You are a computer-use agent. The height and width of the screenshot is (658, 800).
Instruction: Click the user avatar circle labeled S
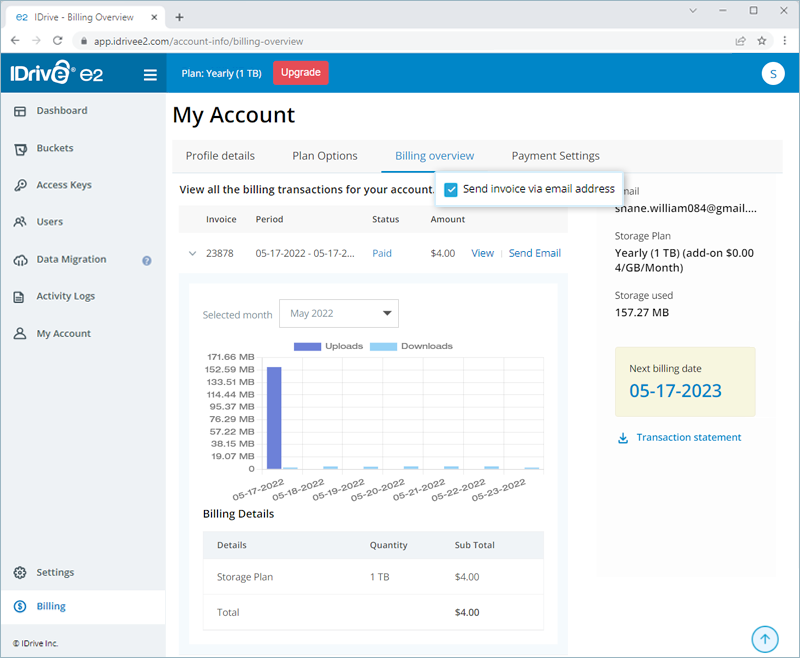pos(773,73)
